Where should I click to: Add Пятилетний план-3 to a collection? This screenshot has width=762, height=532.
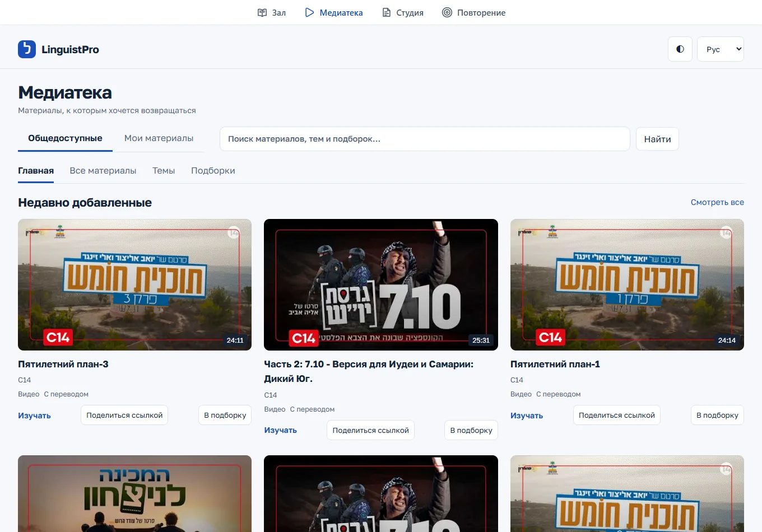tap(225, 415)
